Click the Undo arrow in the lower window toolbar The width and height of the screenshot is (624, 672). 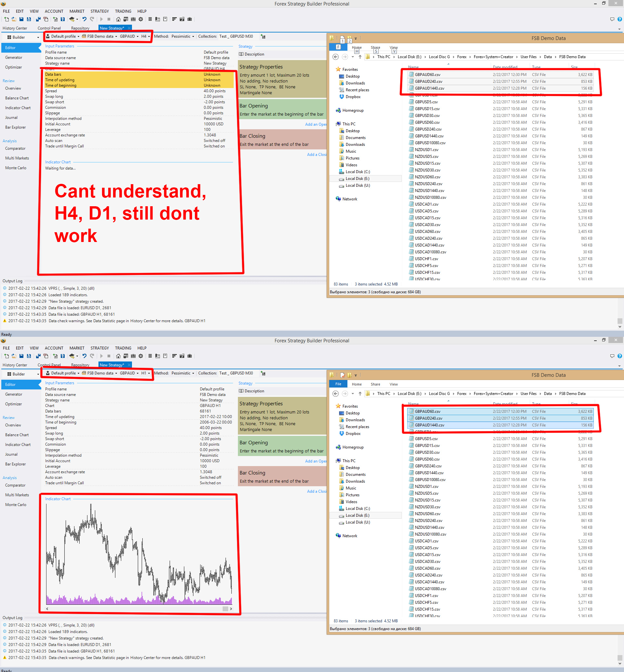point(84,356)
